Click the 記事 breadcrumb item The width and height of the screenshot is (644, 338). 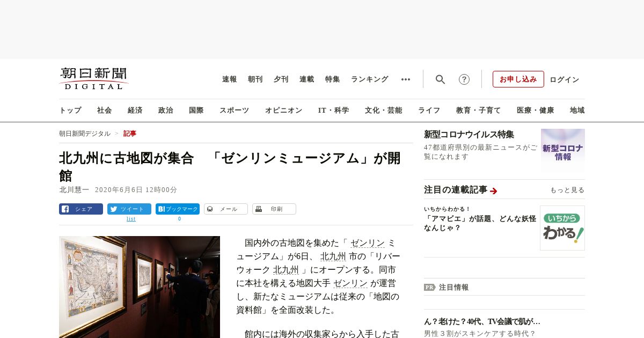(x=130, y=134)
